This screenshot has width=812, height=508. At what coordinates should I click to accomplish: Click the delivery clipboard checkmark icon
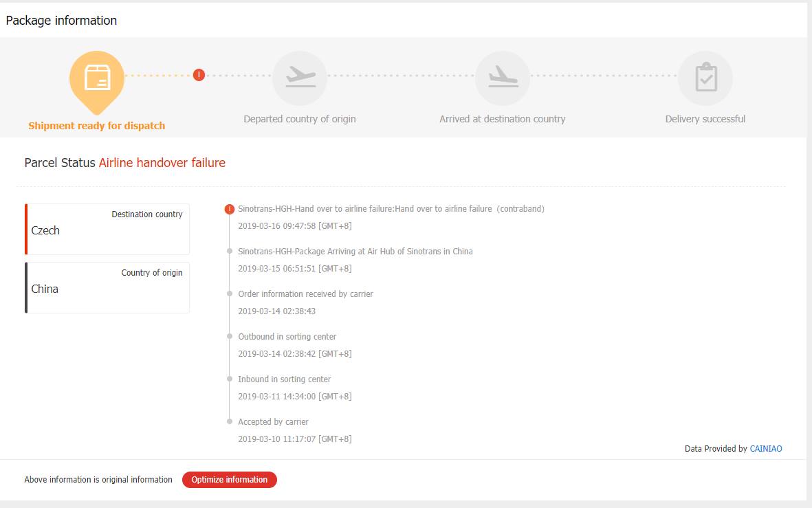click(x=705, y=78)
